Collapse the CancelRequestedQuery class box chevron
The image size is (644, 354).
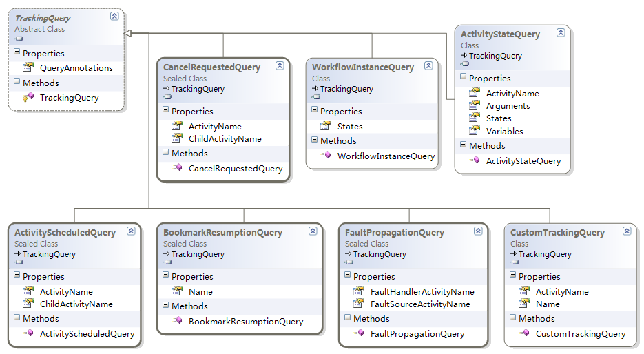click(280, 65)
